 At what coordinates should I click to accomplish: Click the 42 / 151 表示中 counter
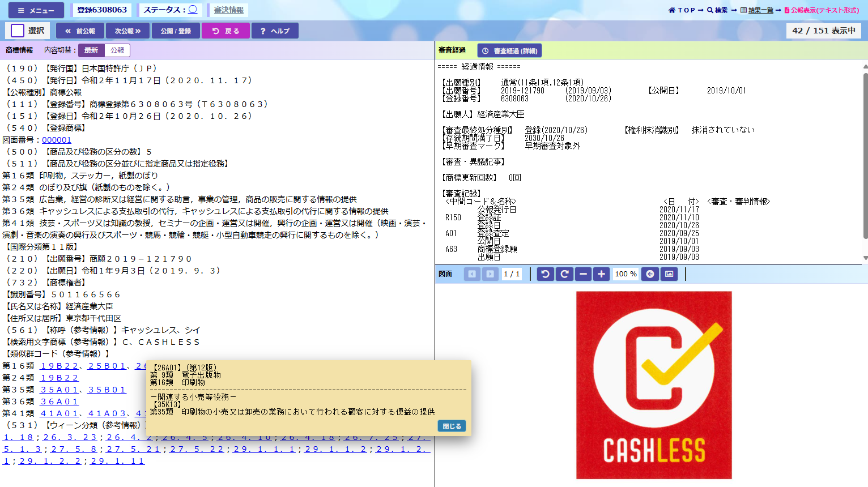[x=823, y=31]
